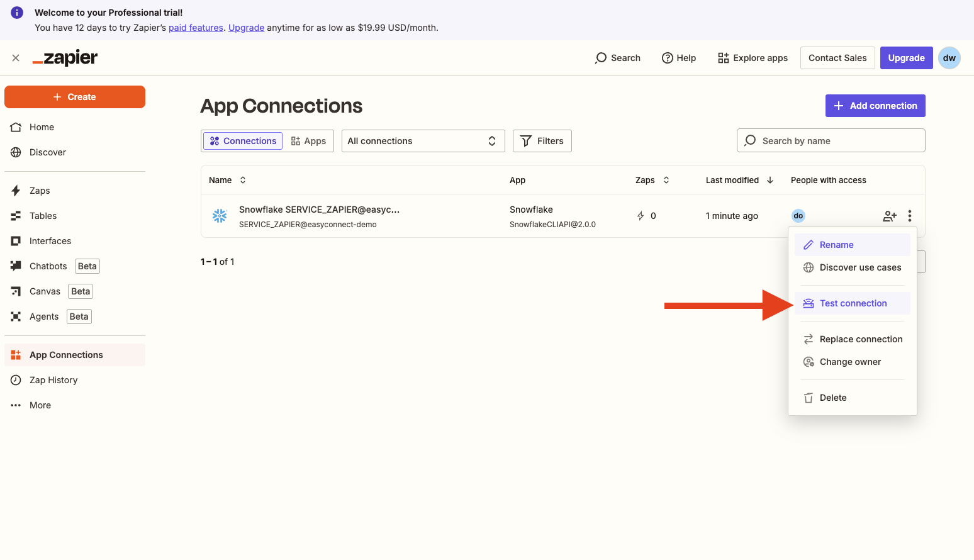This screenshot has height=560, width=974.
Task: Follow the paid features link
Action: pyautogui.click(x=196, y=28)
